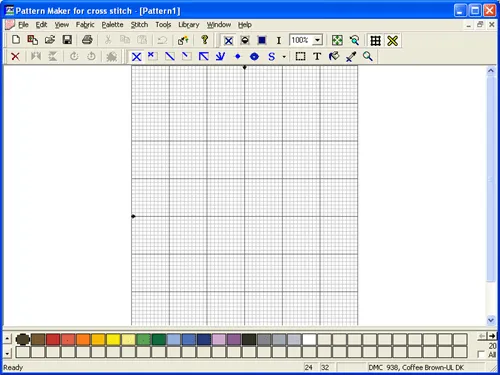Select the specialty stitch S tool

tap(272, 57)
